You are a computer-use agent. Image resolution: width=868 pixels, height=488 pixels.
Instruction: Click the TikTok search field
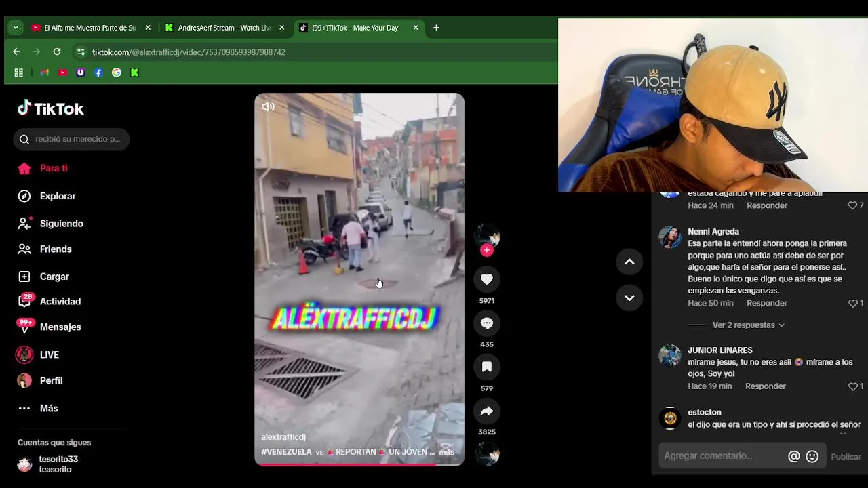(x=71, y=139)
